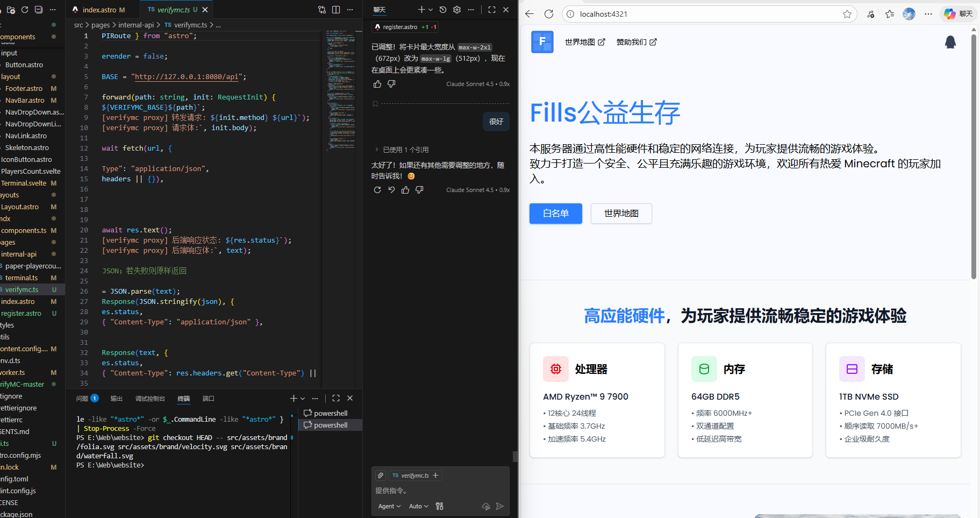Image resolution: width=980 pixels, height=518 pixels.
Task: Configure tools with the wrench icon
Action: point(439,506)
